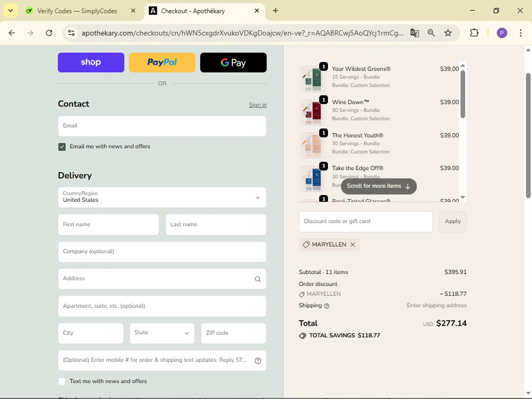The height and width of the screenshot is (399, 532).
Task: Bookmark this page with the star
Action: [448, 33]
